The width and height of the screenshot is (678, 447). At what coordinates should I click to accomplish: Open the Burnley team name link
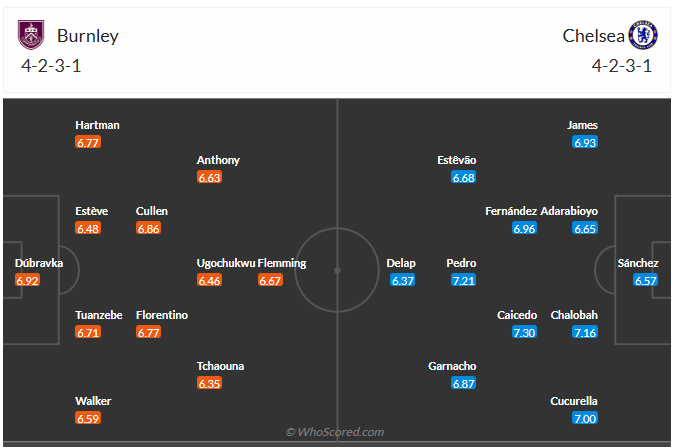(88, 36)
